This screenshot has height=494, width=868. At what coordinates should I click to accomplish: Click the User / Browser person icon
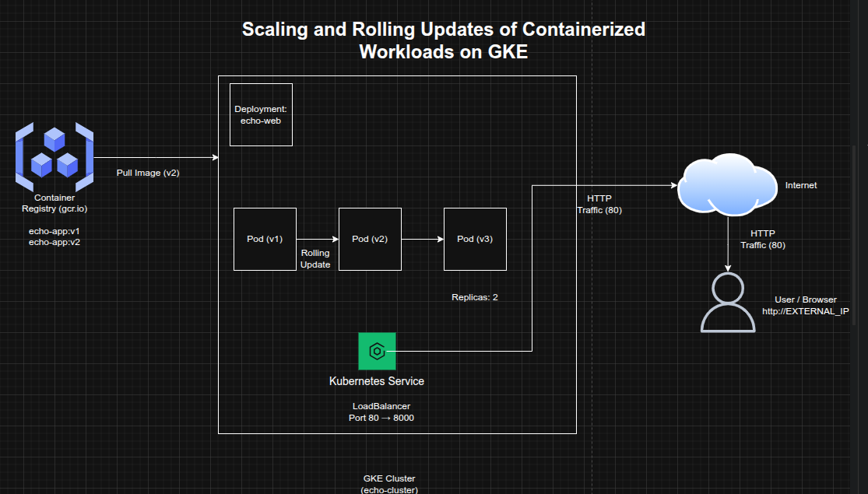click(x=728, y=304)
